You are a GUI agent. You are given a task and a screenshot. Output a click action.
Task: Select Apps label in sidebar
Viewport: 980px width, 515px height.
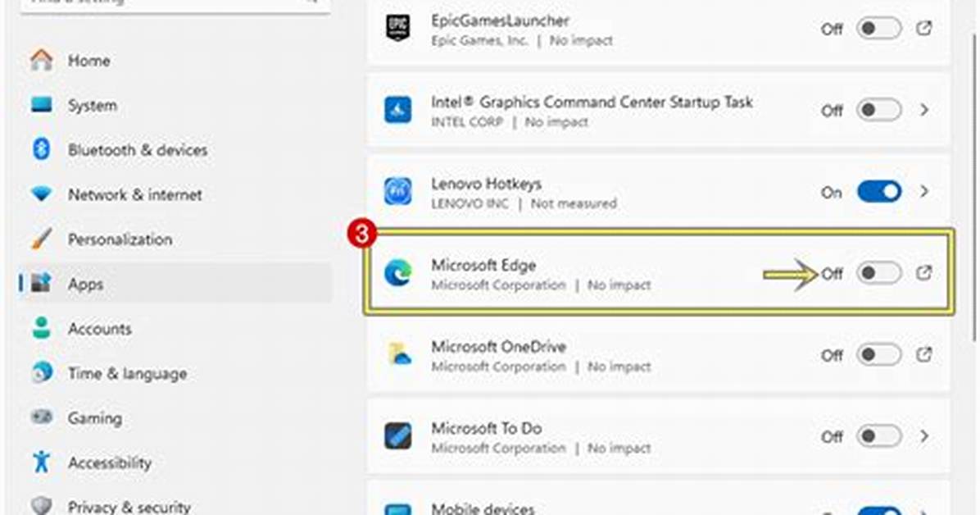(85, 284)
